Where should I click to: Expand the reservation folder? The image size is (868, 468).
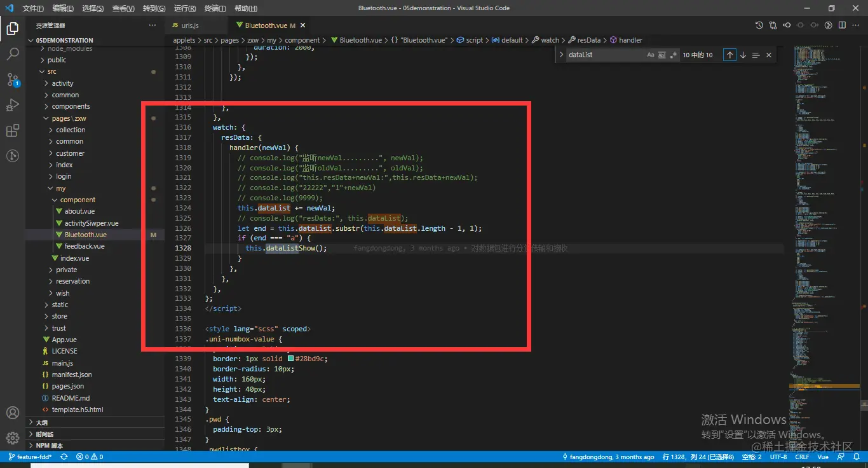[x=95, y=281]
